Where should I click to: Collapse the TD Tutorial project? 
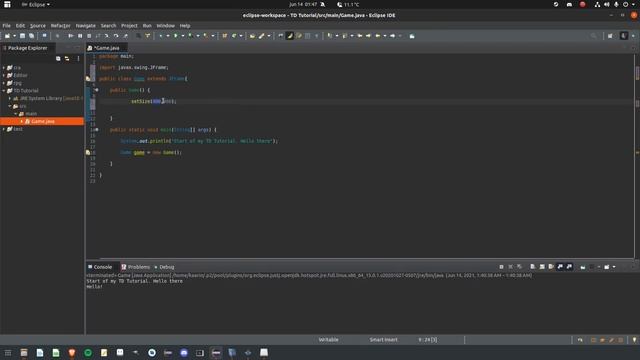click(4, 91)
